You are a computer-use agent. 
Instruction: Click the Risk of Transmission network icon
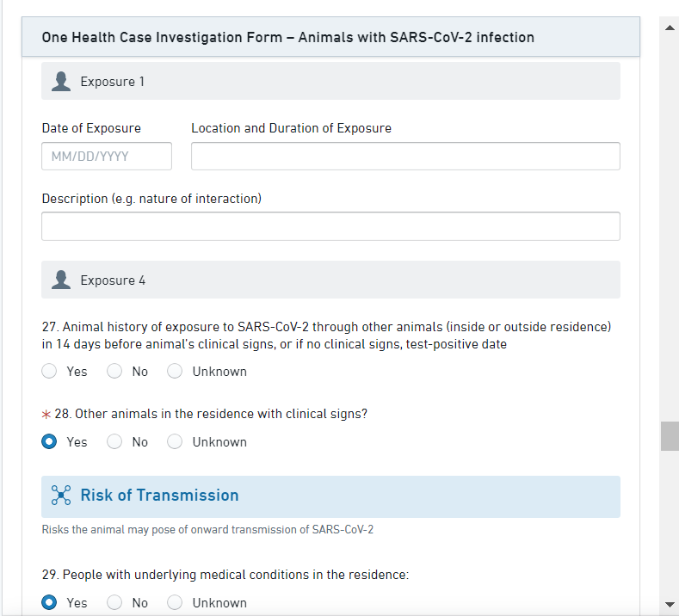[x=61, y=496]
